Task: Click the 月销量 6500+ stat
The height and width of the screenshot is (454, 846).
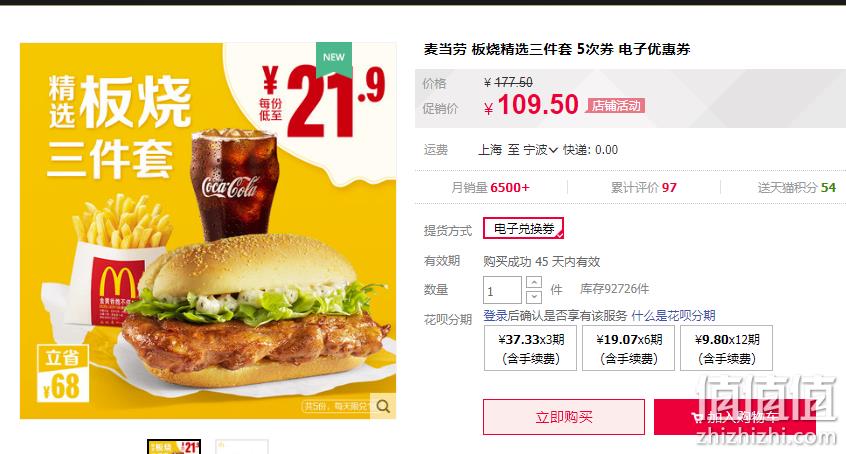Action: pyautogui.click(x=490, y=187)
